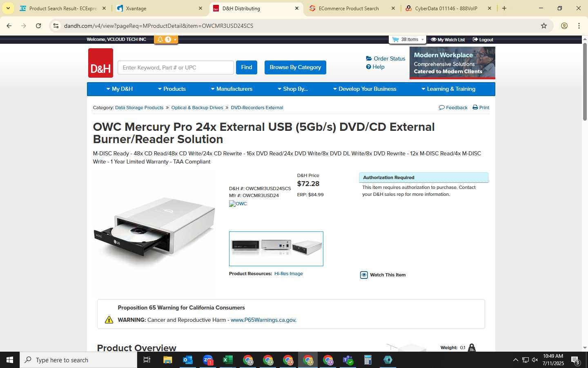This screenshot has height=368, width=588.
Task: Expand the My D&H menu
Action: [119, 89]
